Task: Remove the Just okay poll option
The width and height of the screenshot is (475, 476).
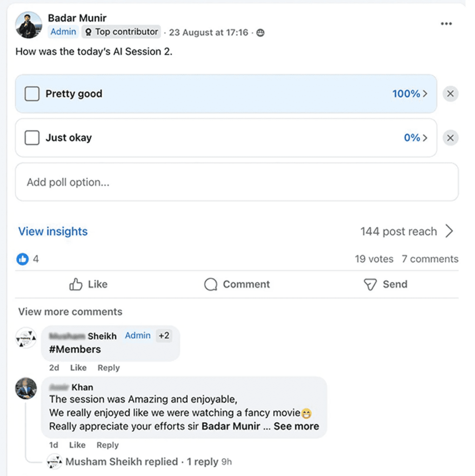Action: [450, 138]
